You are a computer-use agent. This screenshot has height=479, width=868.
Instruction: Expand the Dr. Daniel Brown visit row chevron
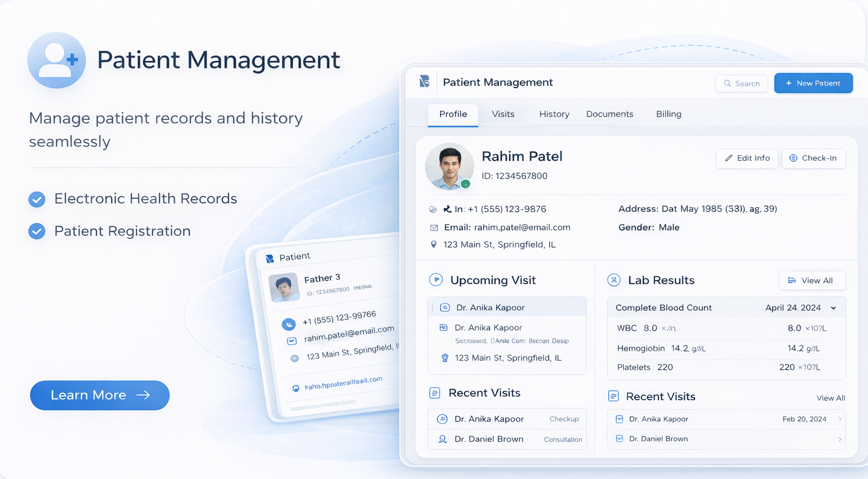[840, 440]
